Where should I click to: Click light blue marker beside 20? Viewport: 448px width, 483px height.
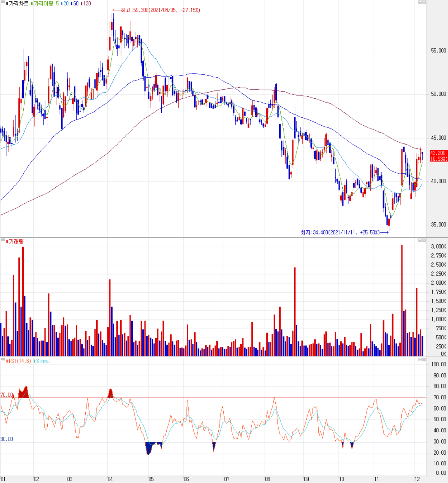(62, 4)
